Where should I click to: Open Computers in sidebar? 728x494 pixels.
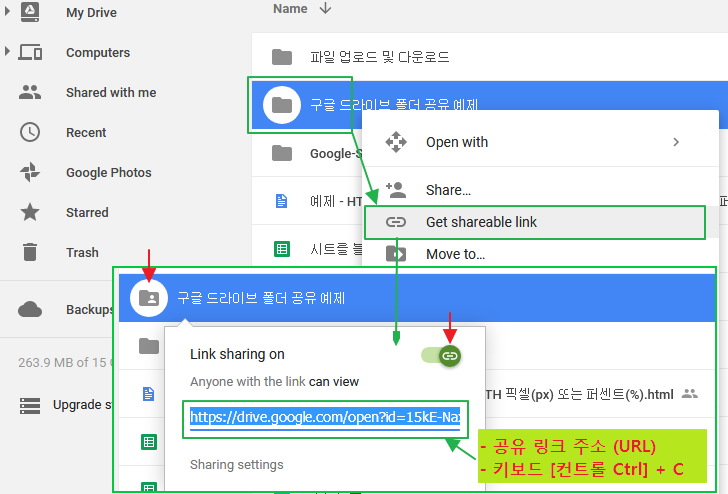[98, 52]
